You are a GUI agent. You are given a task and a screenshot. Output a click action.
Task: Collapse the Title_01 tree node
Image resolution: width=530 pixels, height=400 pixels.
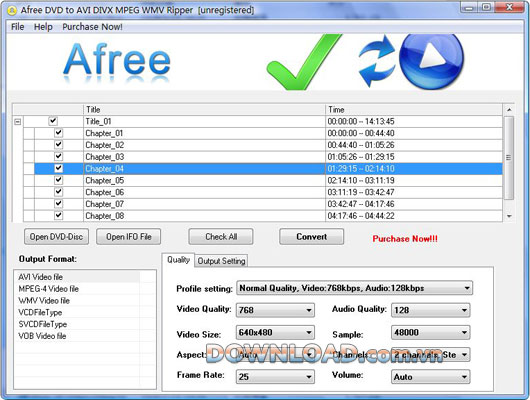[18, 121]
